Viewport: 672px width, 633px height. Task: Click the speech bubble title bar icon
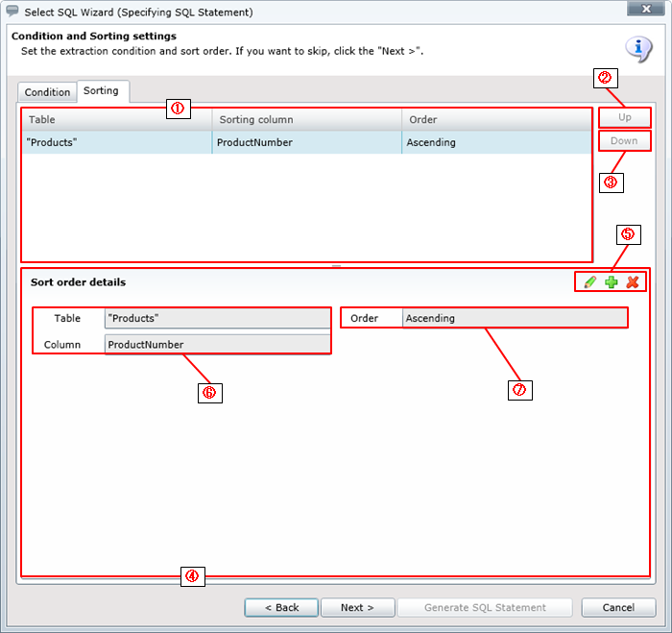pyautogui.click(x=12, y=12)
